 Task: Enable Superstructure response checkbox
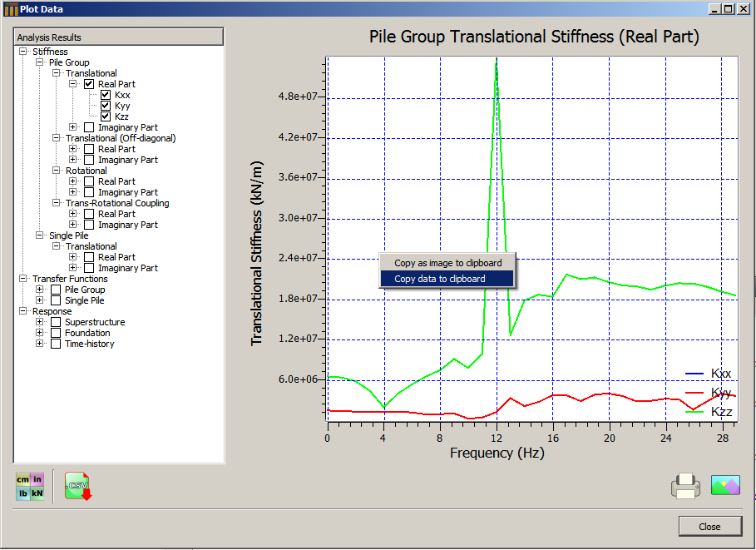click(x=56, y=322)
